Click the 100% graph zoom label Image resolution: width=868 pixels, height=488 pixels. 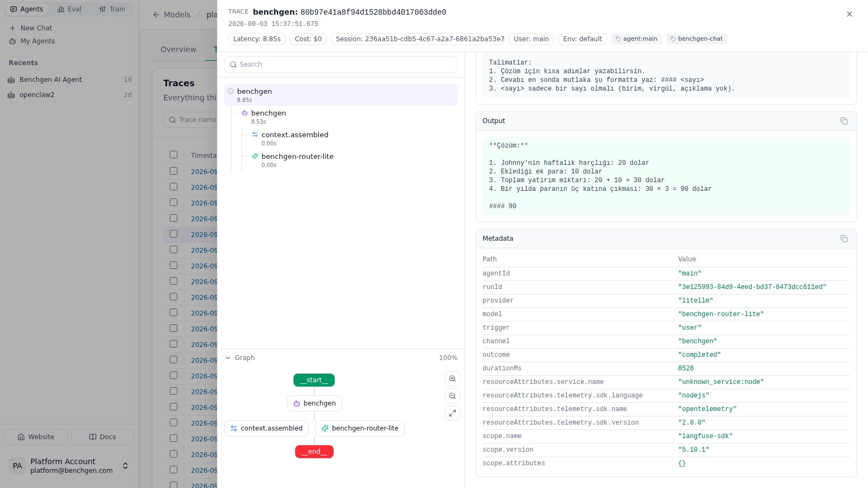pos(448,358)
